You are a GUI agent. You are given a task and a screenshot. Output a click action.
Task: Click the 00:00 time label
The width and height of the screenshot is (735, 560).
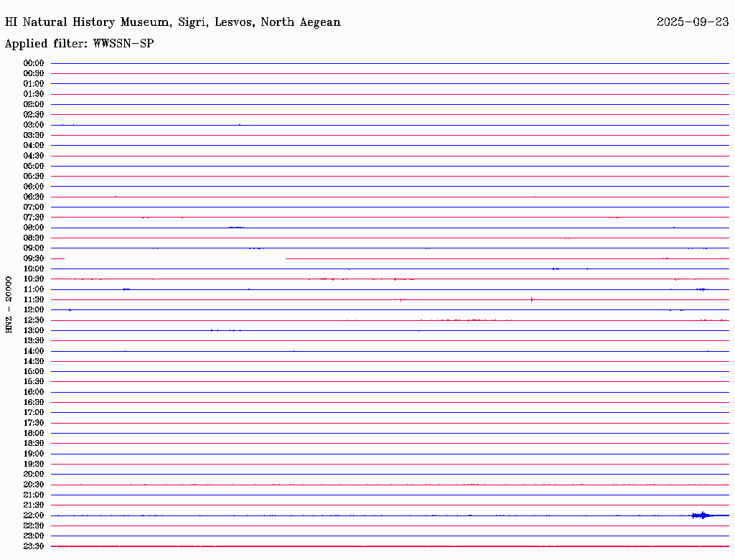pyautogui.click(x=34, y=63)
